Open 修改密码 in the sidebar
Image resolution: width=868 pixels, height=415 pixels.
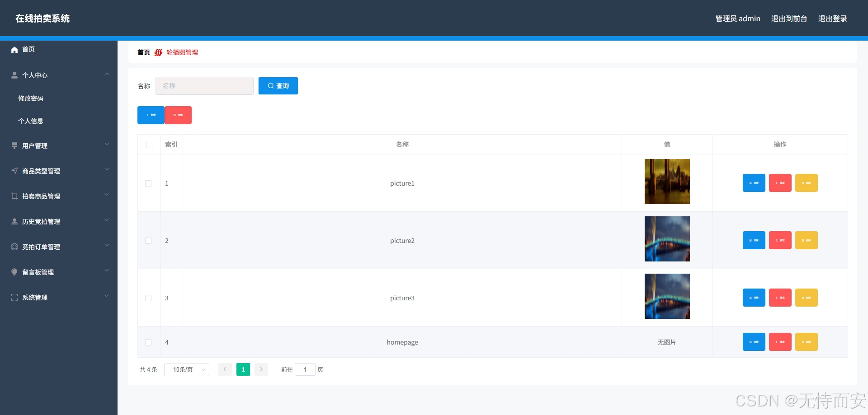coord(31,98)
